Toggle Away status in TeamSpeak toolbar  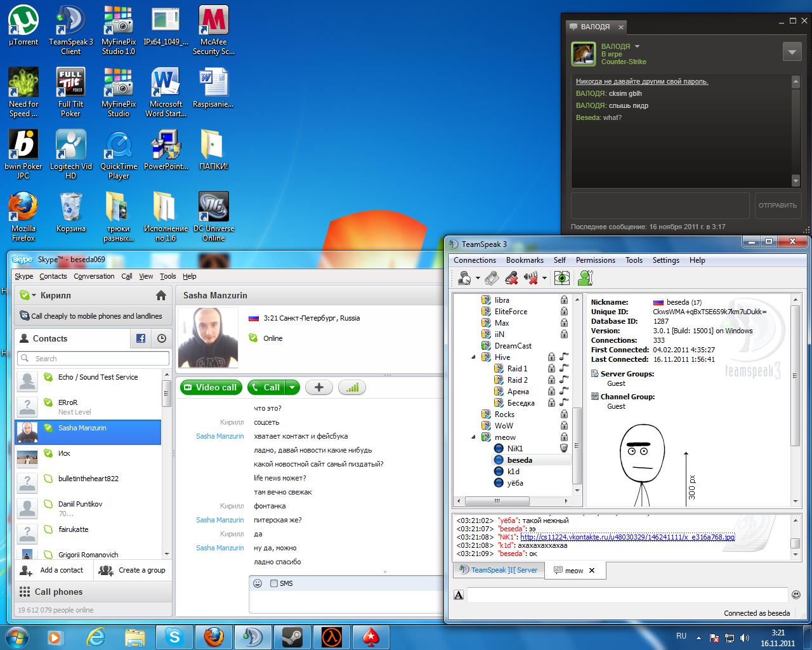pos(465,278)
